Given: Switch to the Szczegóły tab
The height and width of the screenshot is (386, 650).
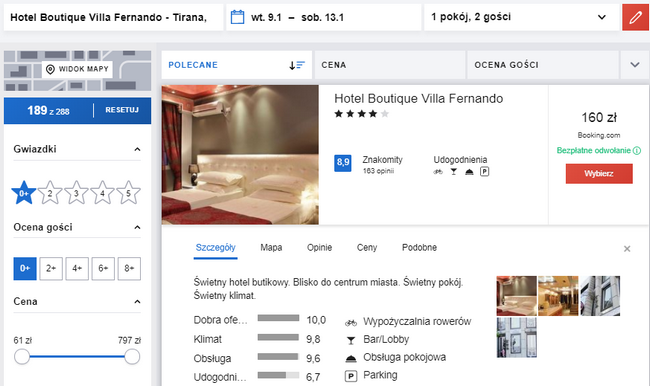Looking at the screenshot, I should [x=216, y=248].
